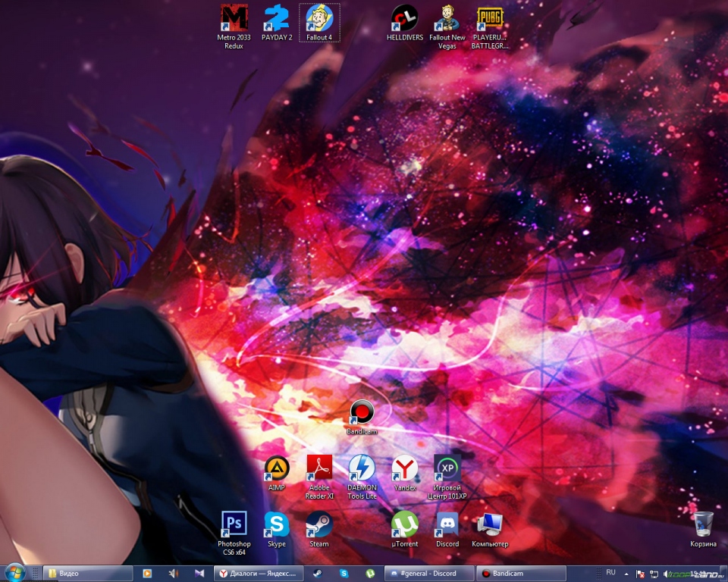
Task: Select the Корзина recycle bin
Action: pyautogui.click(x=703, y=530)
